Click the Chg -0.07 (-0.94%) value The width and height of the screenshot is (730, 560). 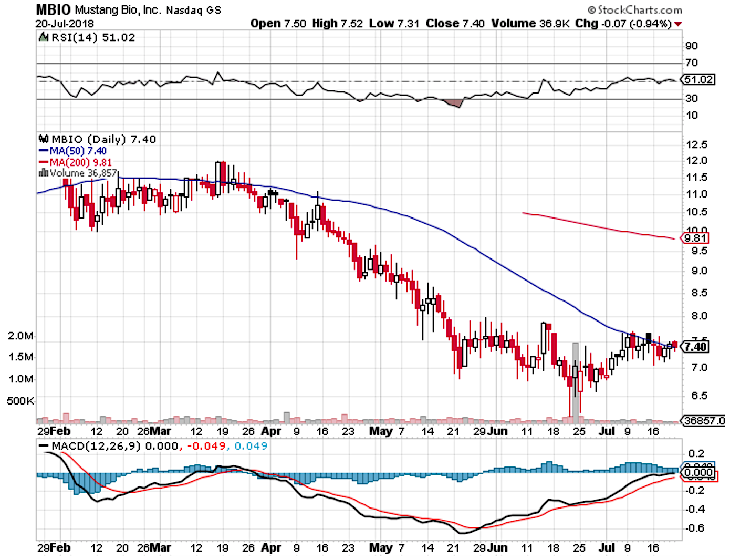pyautogui.click(x=623, y=24)
